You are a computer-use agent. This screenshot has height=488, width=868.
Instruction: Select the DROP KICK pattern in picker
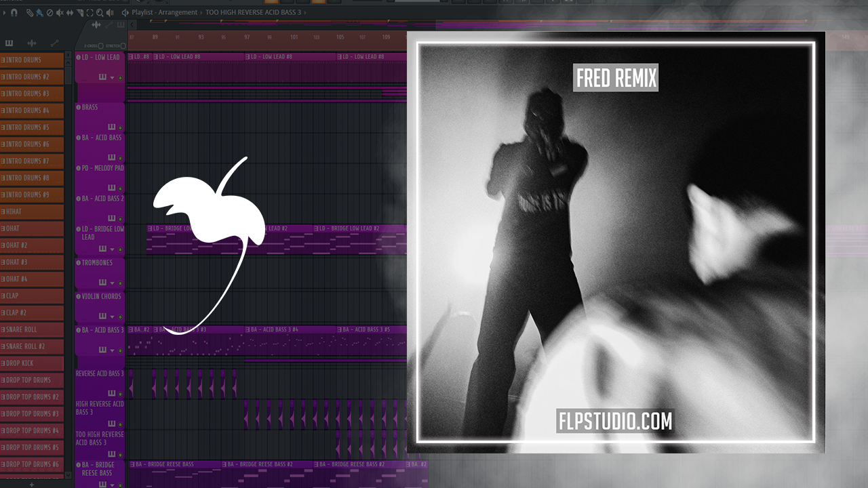point(32,363)
